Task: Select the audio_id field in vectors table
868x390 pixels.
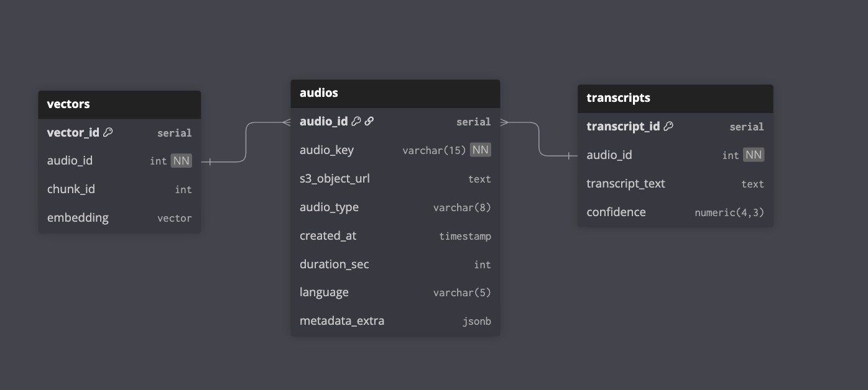Action: pos(119,161)
